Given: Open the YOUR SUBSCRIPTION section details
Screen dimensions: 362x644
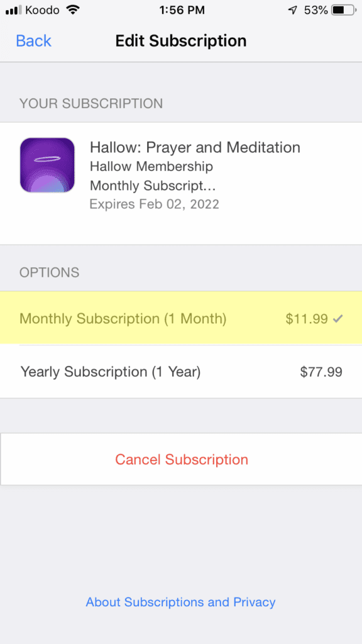Looking at the screenshot, I should (x=91, y=104).
